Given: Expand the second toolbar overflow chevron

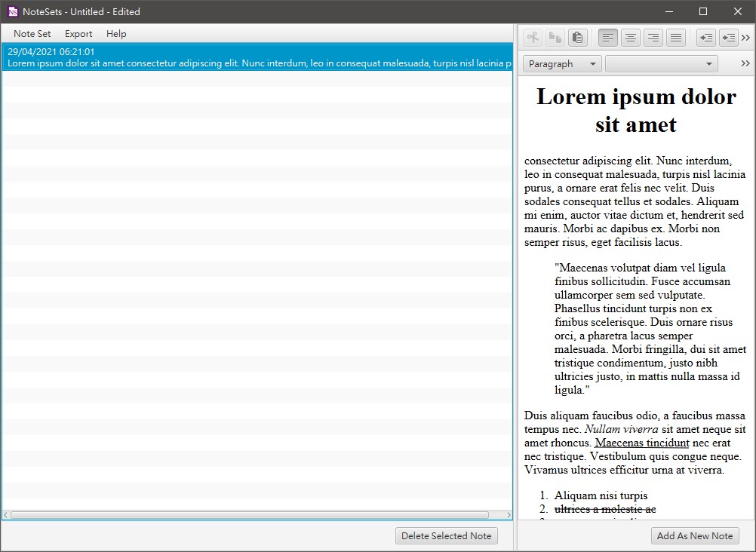Looking at the screenshot, I should (x=746, y=64).
